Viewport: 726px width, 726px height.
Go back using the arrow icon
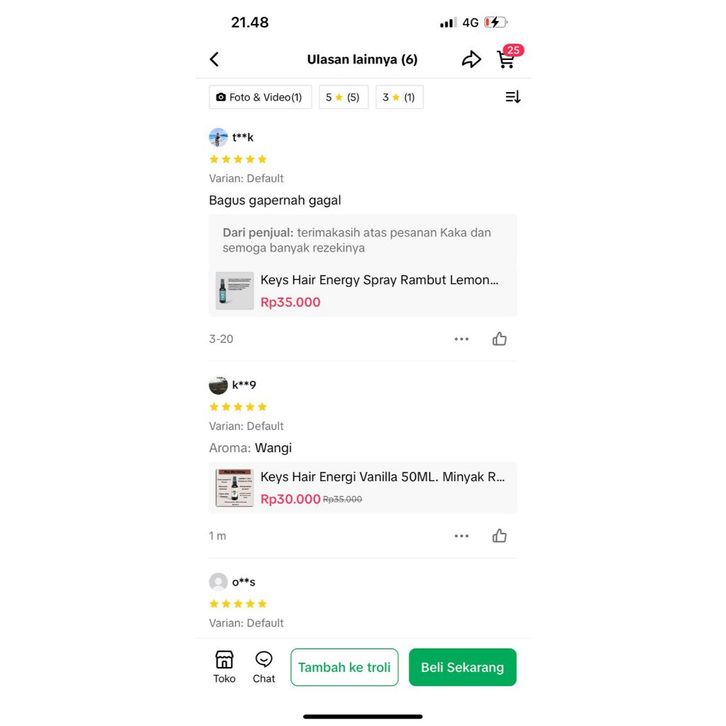[214, 59]
